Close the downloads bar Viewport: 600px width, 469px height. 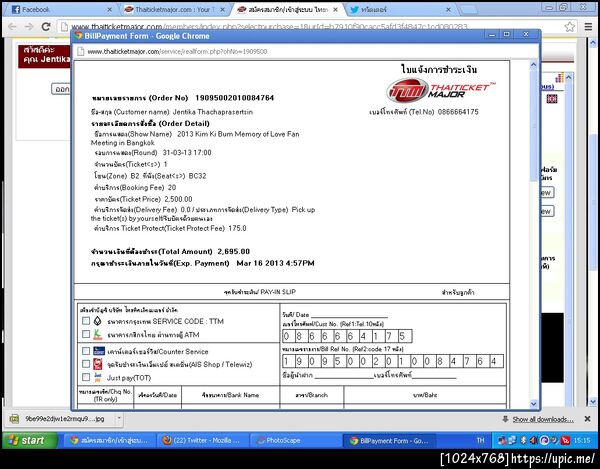click(x=587, y=419)
